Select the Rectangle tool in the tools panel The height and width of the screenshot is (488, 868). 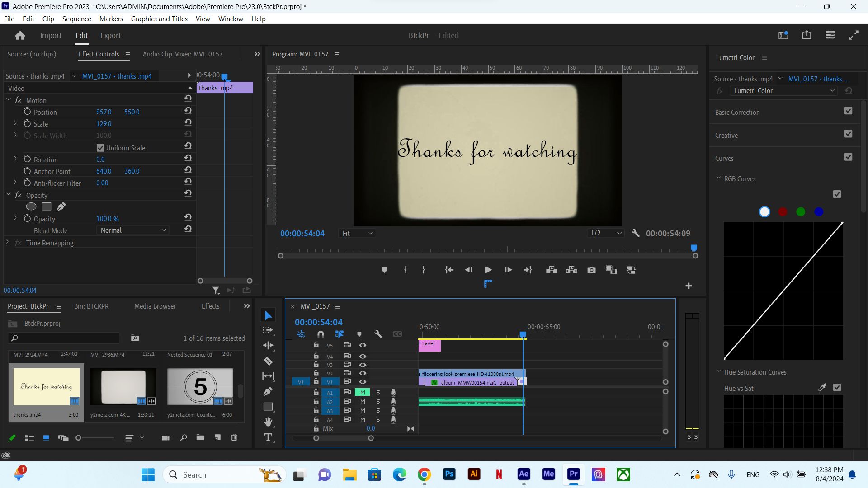tap(268, 407)
